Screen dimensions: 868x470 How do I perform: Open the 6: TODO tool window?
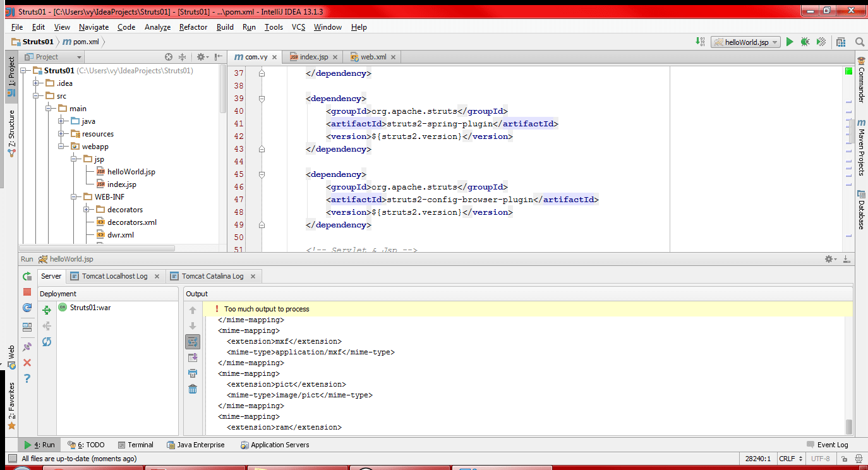tap(87, 445)
